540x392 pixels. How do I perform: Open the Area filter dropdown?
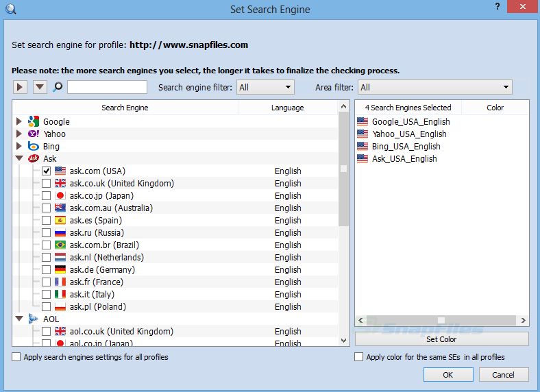click(x=434, y=87)
